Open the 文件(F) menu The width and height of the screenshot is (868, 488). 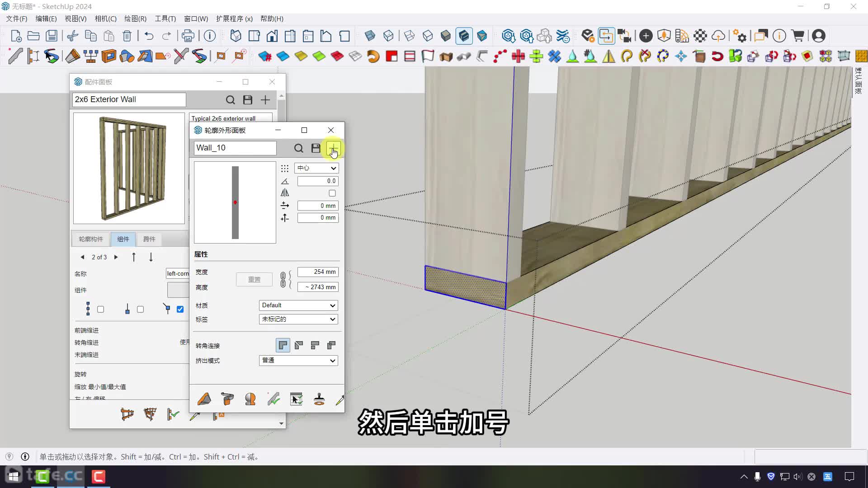(16, 19)
